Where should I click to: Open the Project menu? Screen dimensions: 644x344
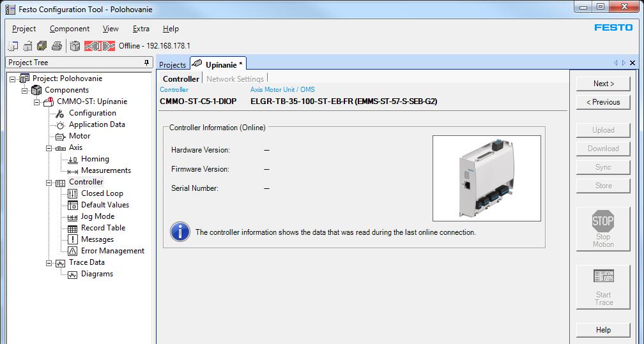(x=24, y=29)
